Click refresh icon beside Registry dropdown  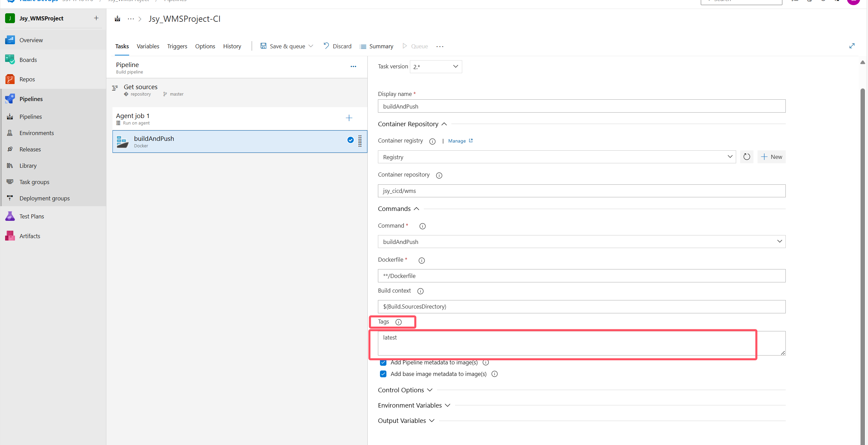pyautogui.click(x=747, y=157)
